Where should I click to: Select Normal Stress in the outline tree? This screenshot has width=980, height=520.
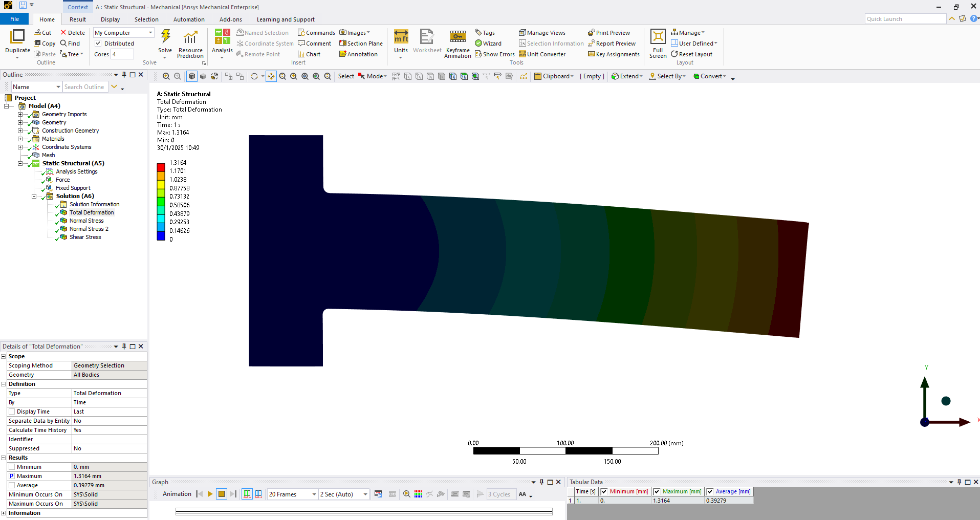(x=86, y=221)
